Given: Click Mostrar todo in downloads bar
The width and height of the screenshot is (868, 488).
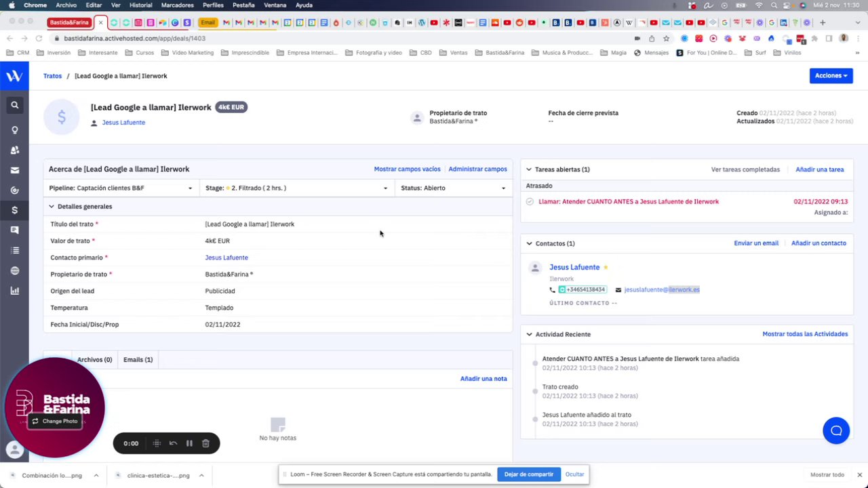Looking at the screenshot, I should (827, 475).
